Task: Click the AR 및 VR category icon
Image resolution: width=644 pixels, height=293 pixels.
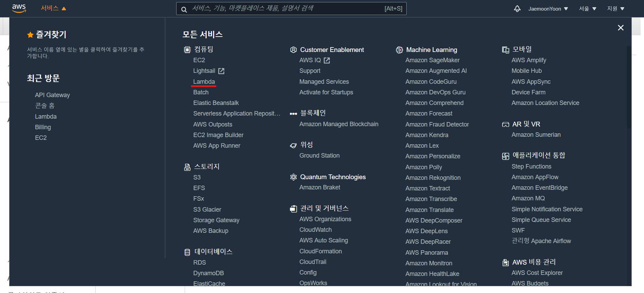Action: click(x=505, y=124)
